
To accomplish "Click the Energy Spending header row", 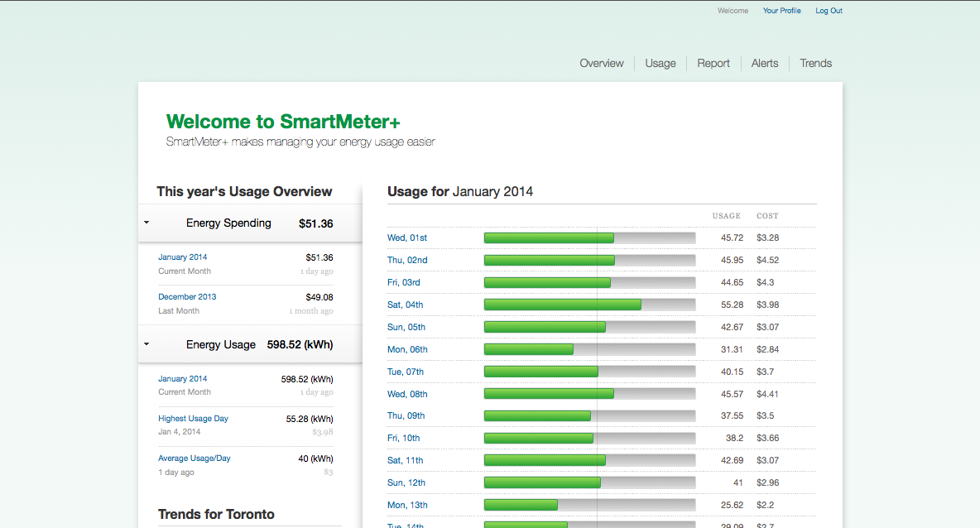I will pos(250,223).
